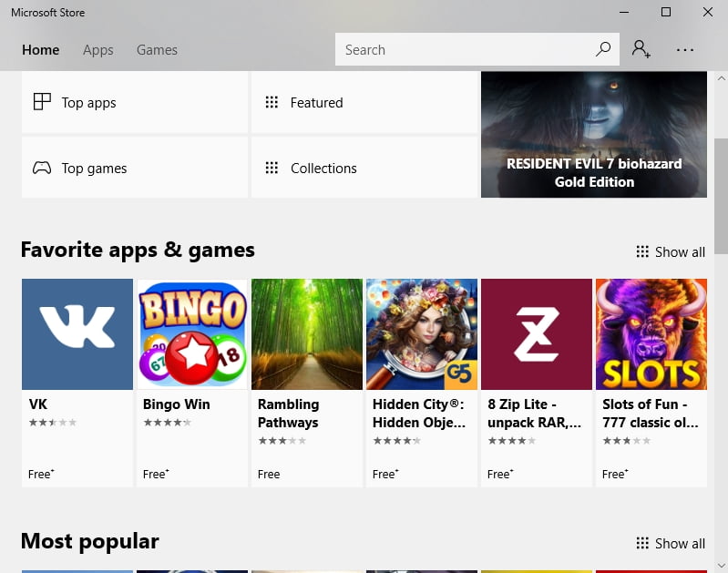Viewport: 728px width, 573px height.
Task: Click the Most popular heading
Action: tap(90, 541)
